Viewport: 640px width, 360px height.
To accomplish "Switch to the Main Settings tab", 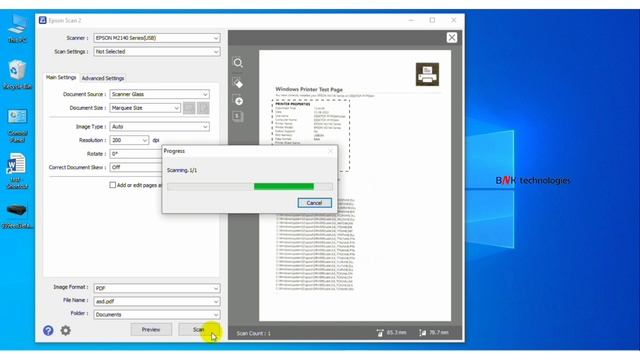I will pyautogui.click(x=61, y=78).
